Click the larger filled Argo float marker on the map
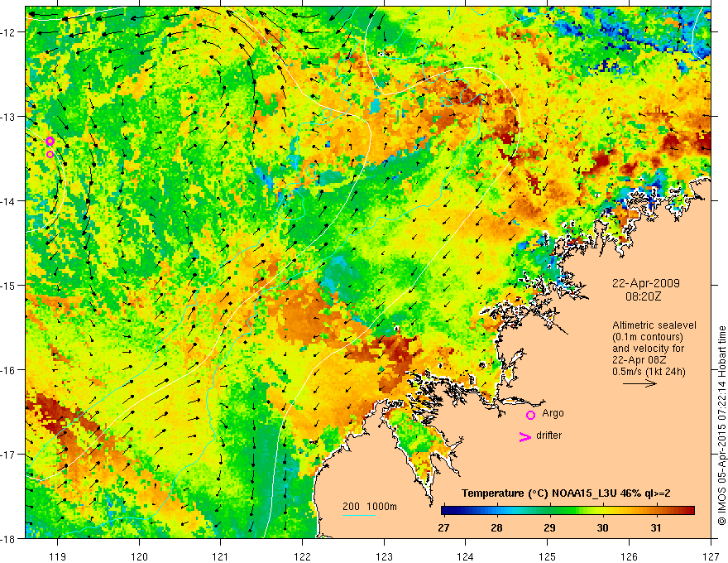Image resolution: width=728 pixels, height=563 pixels. coord(50,142)
